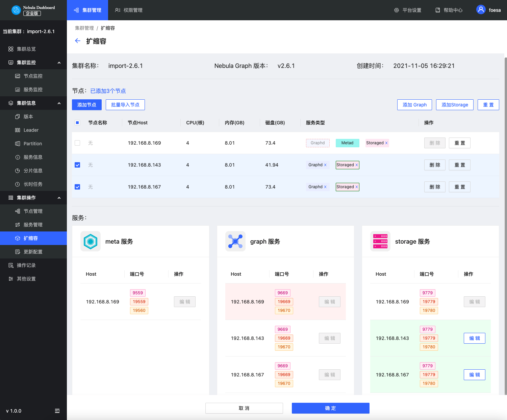Collapse the 集群监控 sidebar section

[59, 63]
